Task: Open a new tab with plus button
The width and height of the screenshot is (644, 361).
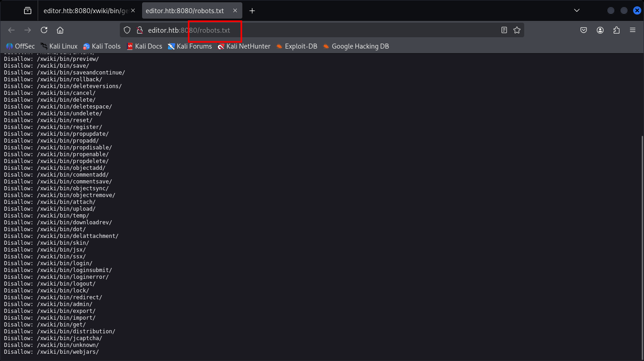Action: tap(252, 11)
